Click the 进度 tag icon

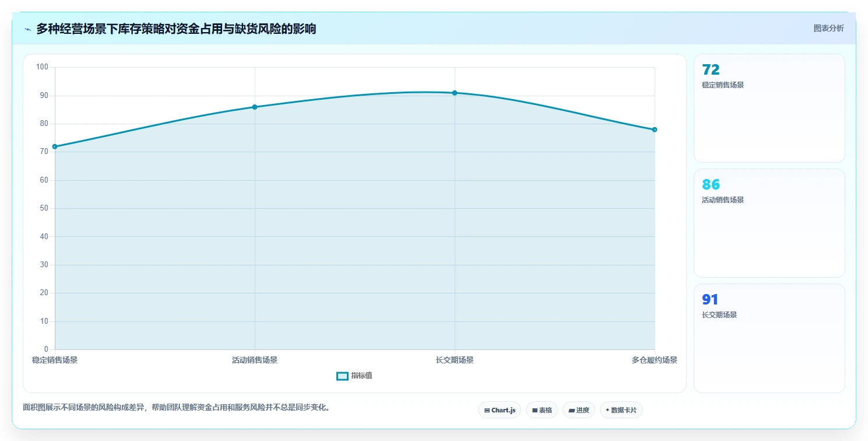coord(571,411)
